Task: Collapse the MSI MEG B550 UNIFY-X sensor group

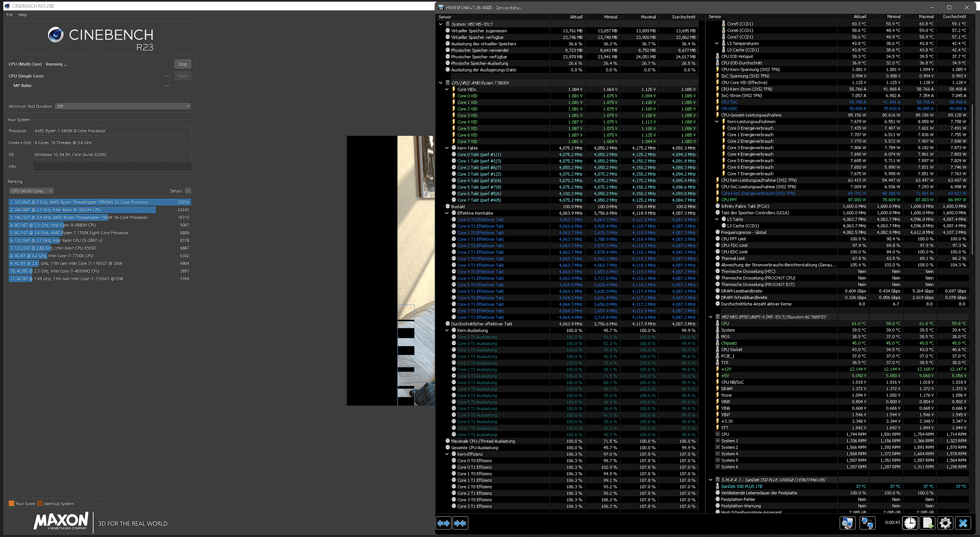Action: 711,317
